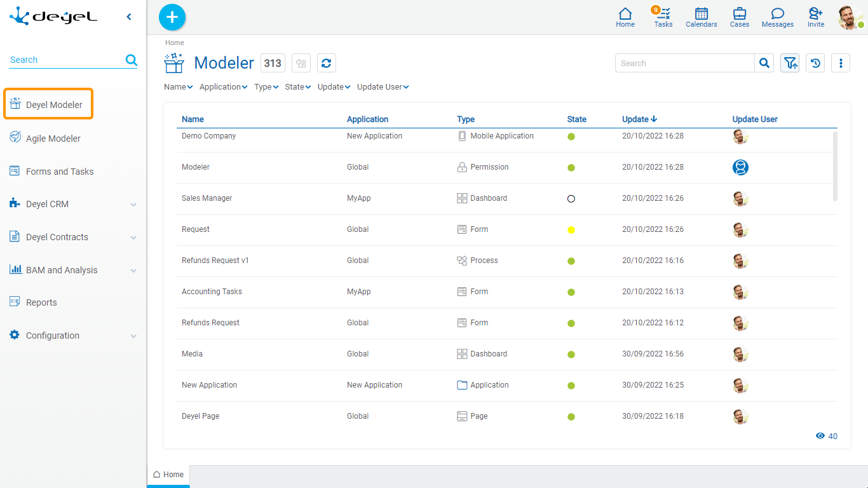Open the Tasks icon with badge
Viewport: 868px width, 488px height.
tap(663, 17)
